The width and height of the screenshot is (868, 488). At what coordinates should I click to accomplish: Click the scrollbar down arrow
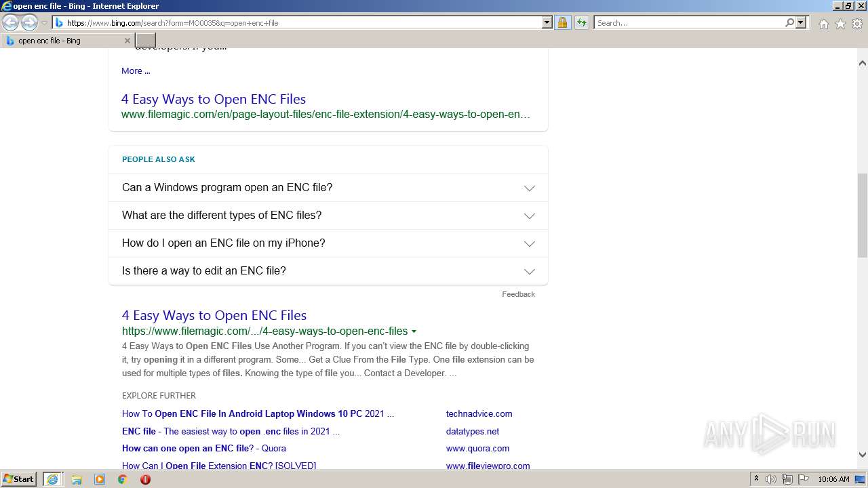click(x=863, y=455)
